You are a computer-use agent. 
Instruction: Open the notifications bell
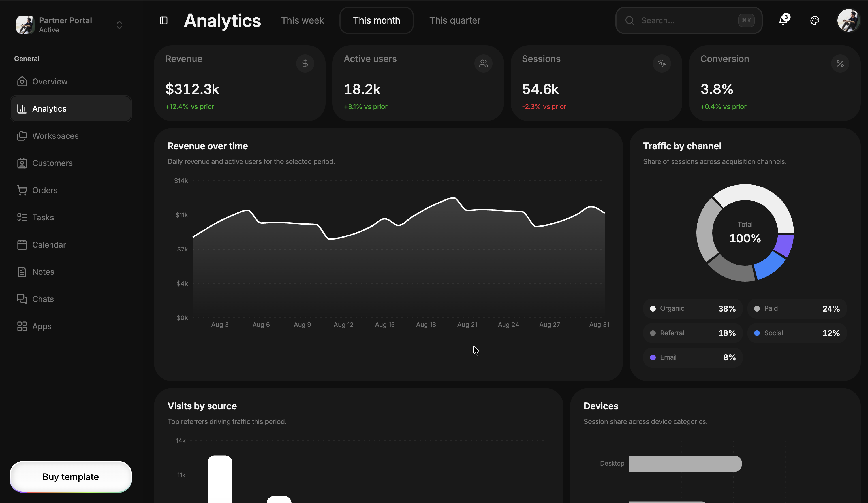tap(783, 20)
